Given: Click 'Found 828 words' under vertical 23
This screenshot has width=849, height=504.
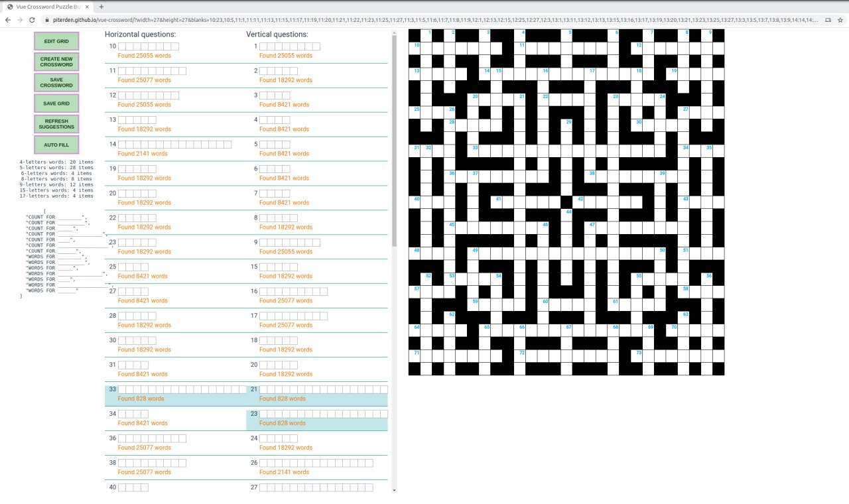Looking at the screenshot, I should [x=283, y=423].
